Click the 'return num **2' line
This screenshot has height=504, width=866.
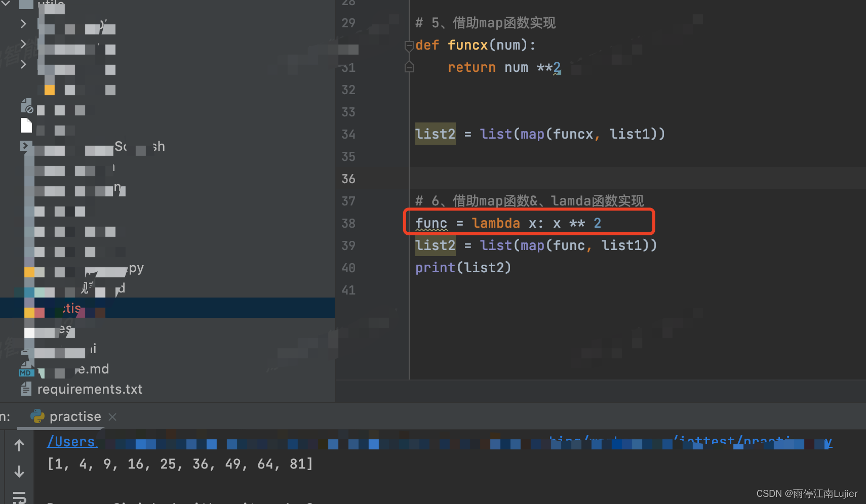(x=504, y=67)
